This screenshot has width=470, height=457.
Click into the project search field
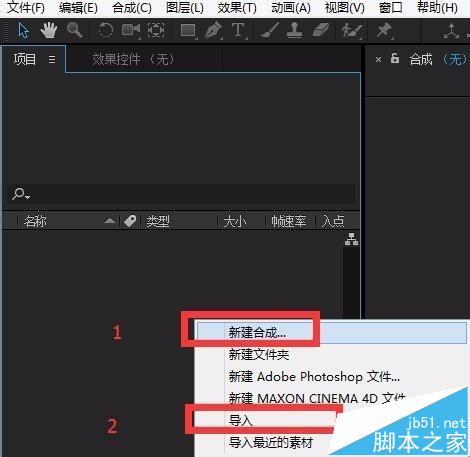[x=181, y=194]
